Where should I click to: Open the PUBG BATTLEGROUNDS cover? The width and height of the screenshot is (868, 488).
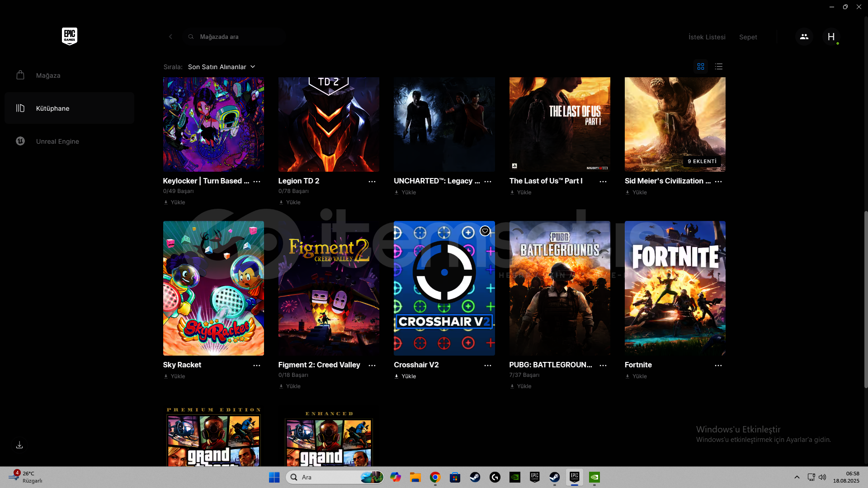[x=560, y=288]
